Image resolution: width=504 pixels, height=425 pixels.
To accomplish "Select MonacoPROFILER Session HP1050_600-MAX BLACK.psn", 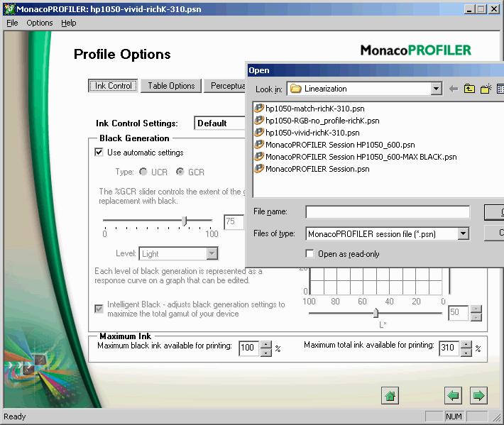I will click(361, 157).
